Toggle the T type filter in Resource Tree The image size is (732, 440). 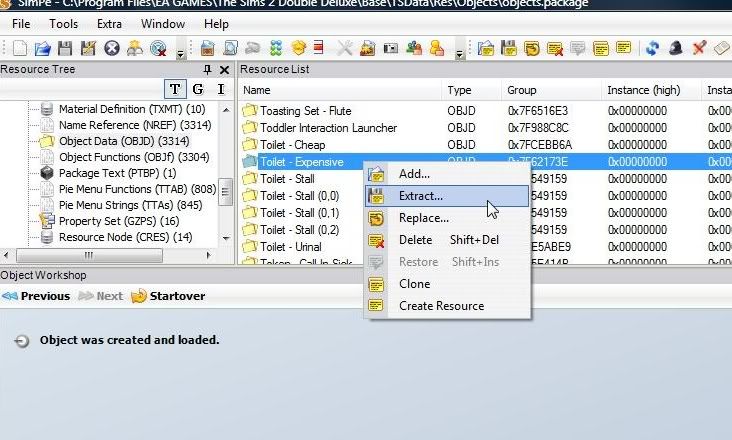coord(176,89)
